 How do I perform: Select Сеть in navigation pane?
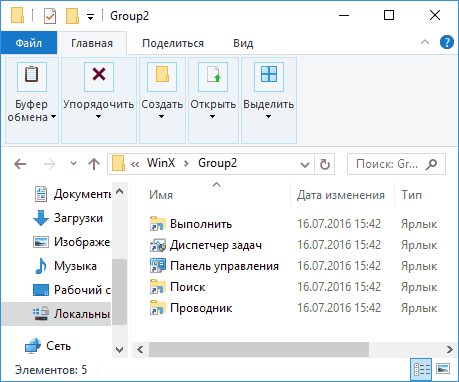click(x=48, y=346)
